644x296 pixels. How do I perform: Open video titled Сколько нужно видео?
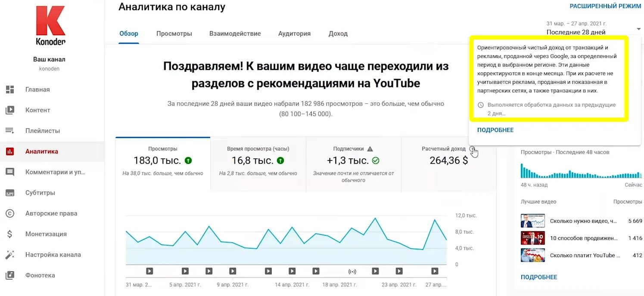point(584,221)
